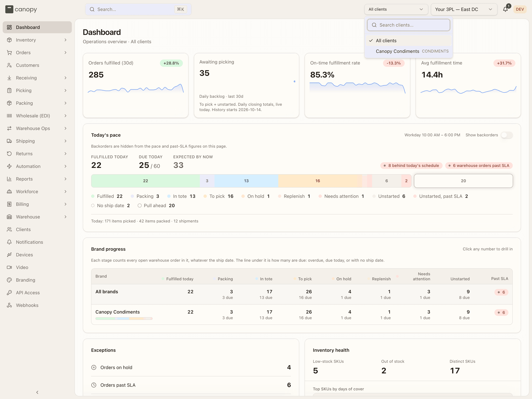
Task: Click the Canopy logo icon
Action: [x=9, y=9]
